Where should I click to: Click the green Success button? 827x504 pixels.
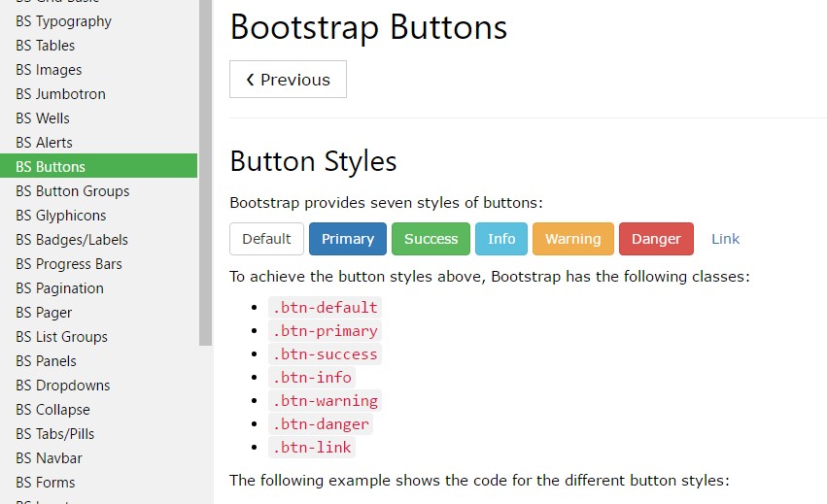431,239
